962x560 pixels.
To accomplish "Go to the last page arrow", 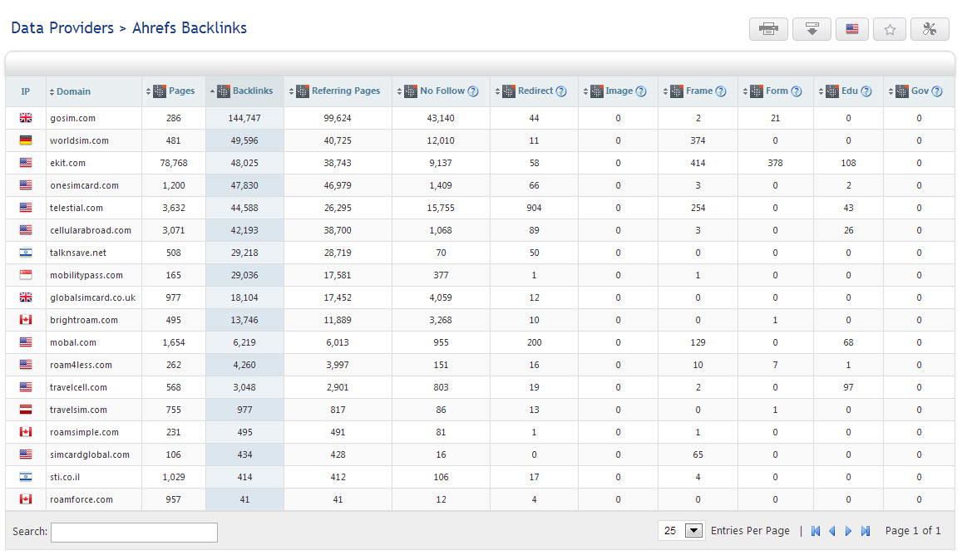I will pos(866,531).
